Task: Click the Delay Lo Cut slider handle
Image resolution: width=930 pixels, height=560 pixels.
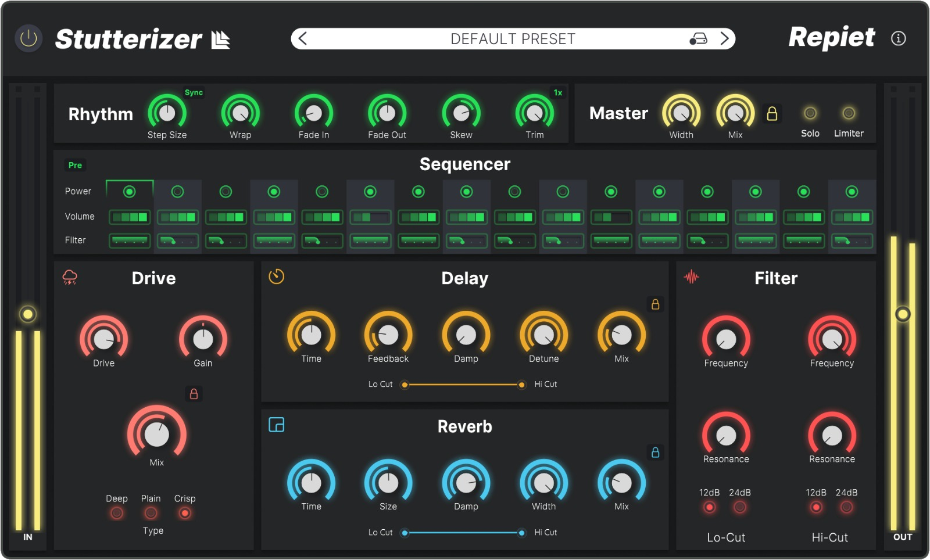Action: click(405, 385)
